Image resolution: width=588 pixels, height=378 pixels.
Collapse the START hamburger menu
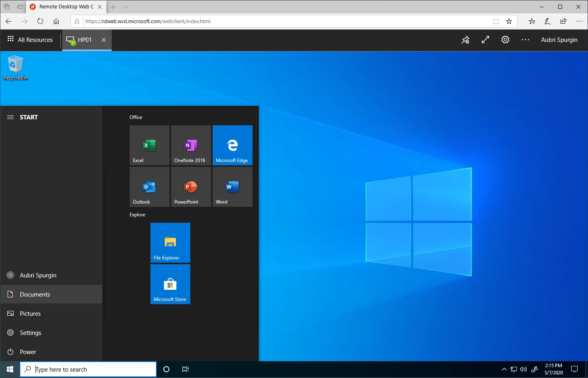tap(11, 117)
